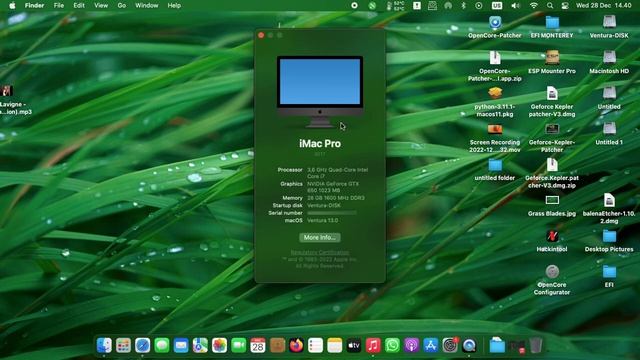
Task: Open the Go menu
Action: [x=122, y=6]
